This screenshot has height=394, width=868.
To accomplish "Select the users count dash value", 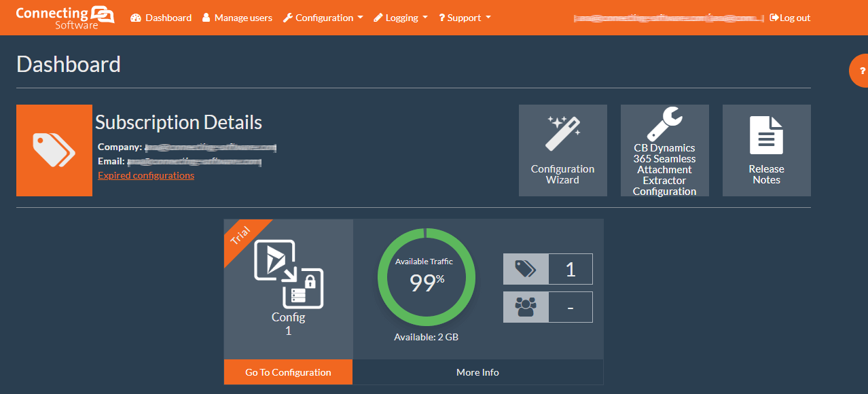I will tap(571, 307).
